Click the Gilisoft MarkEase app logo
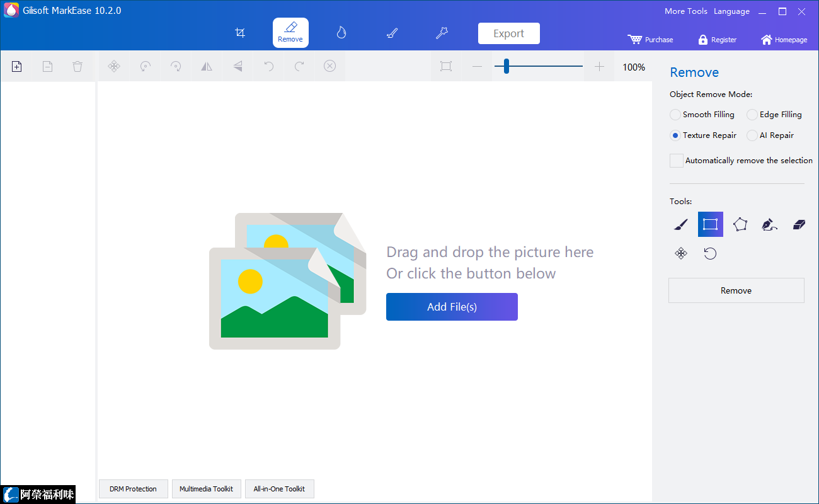The image size is (819, 504). 11,11
